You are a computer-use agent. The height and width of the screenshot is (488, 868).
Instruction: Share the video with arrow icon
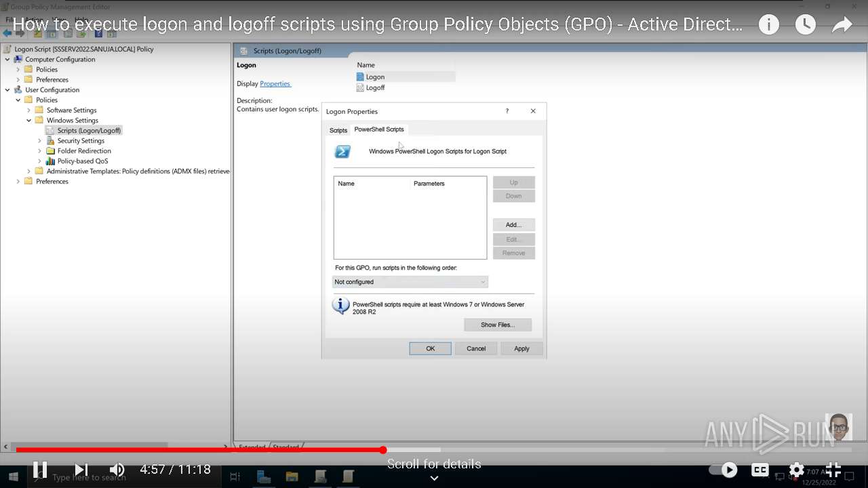click(x=842, y=25)
